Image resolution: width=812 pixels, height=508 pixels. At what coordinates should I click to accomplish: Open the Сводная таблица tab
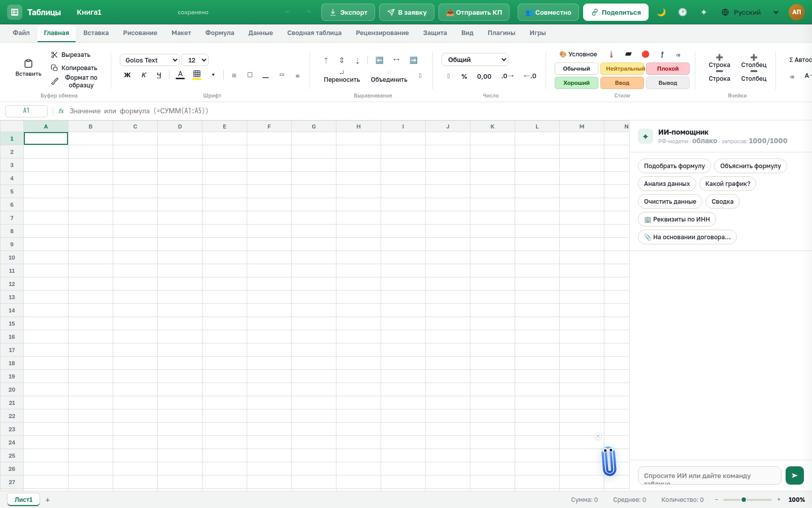tap(314, 33)
